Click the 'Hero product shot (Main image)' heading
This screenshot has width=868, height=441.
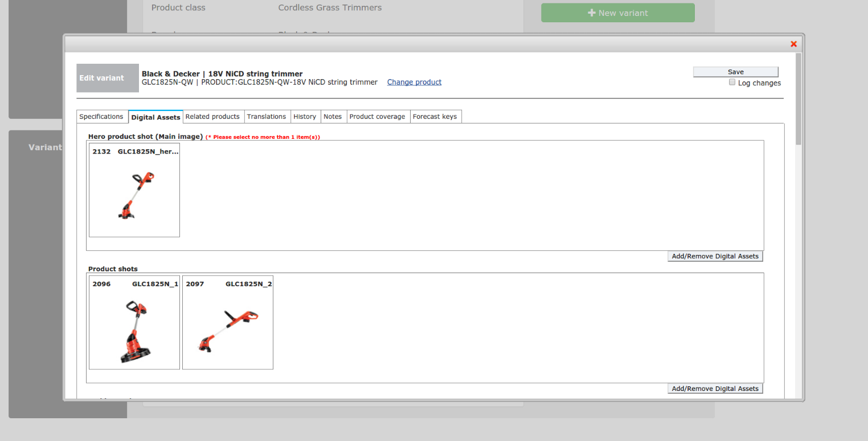(145, 137)
